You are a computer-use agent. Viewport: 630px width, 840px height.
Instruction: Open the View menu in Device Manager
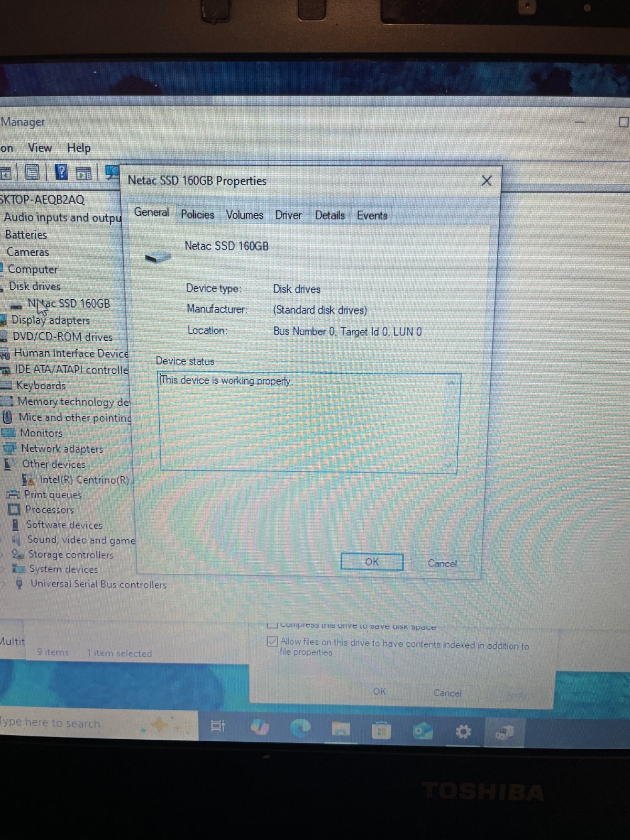coord(40,148)
